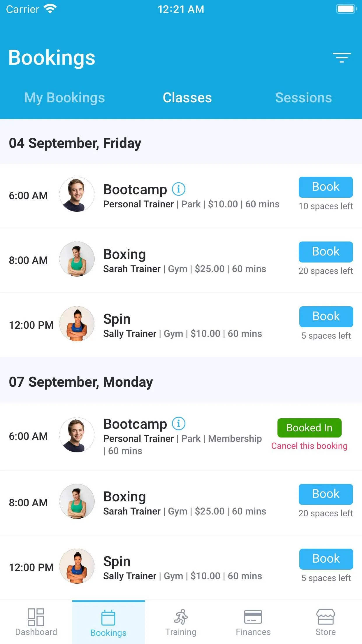Switch to the Sessions tab

point(303,98)
